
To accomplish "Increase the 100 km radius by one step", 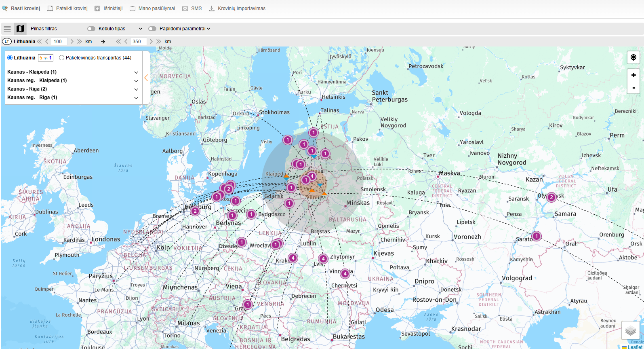I will pos(72,42).
